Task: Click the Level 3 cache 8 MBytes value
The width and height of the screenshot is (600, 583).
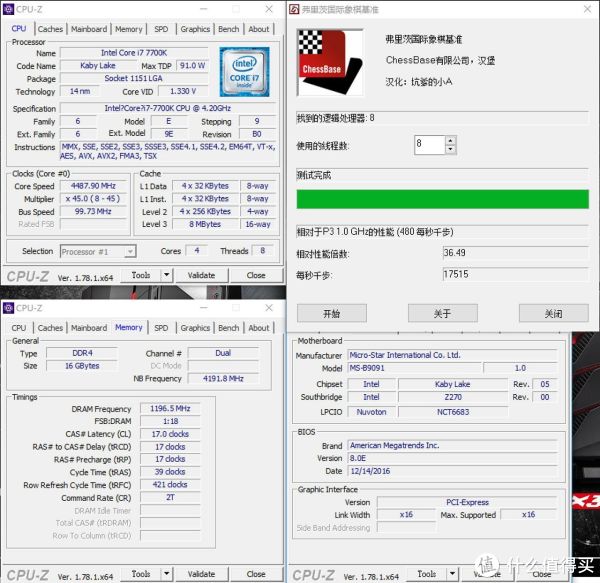Action: (205, 224)
